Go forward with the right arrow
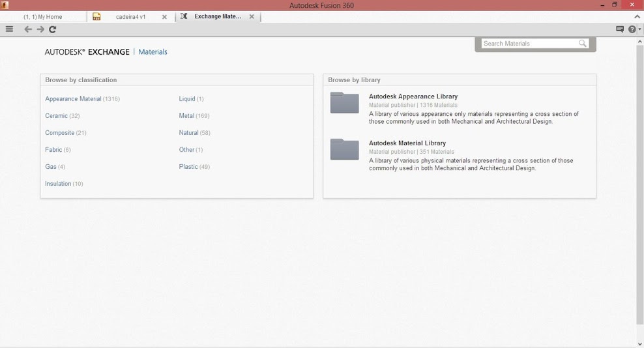This screenshot has height=348, width=644. click(40, 29)
